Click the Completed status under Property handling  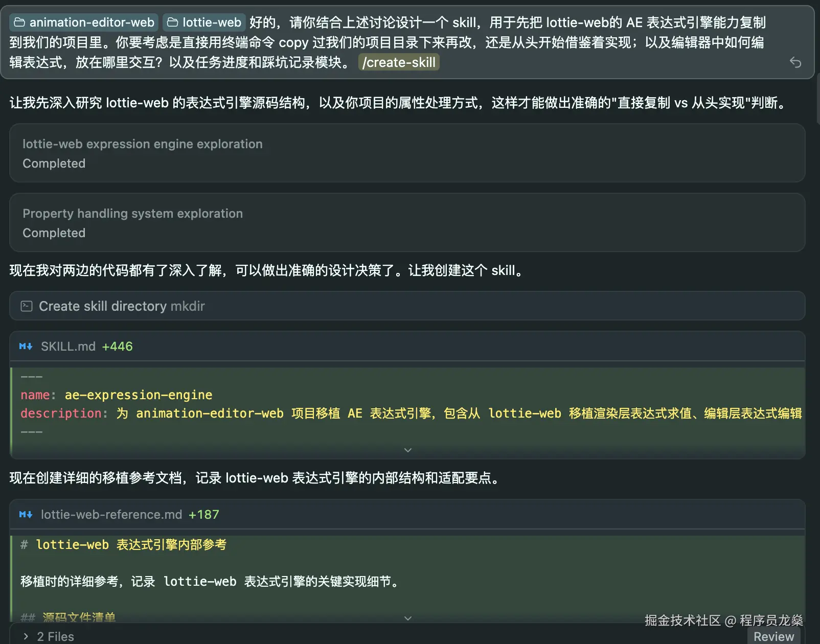pyautogui.click(x=54, y=233)
